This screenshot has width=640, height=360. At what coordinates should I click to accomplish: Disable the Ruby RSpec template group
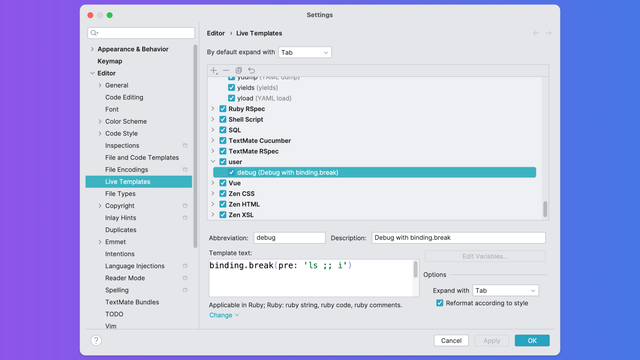[x=223, y=109]
